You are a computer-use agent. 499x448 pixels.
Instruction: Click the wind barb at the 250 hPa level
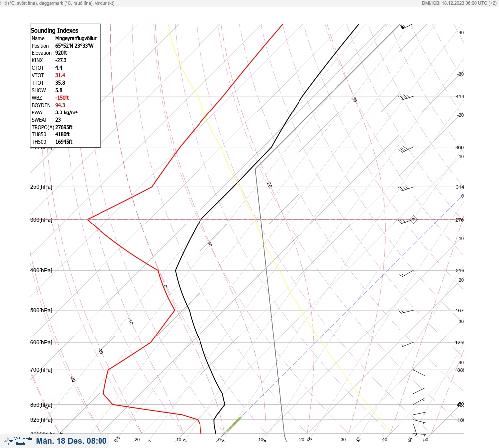click(x=406, y=189)
